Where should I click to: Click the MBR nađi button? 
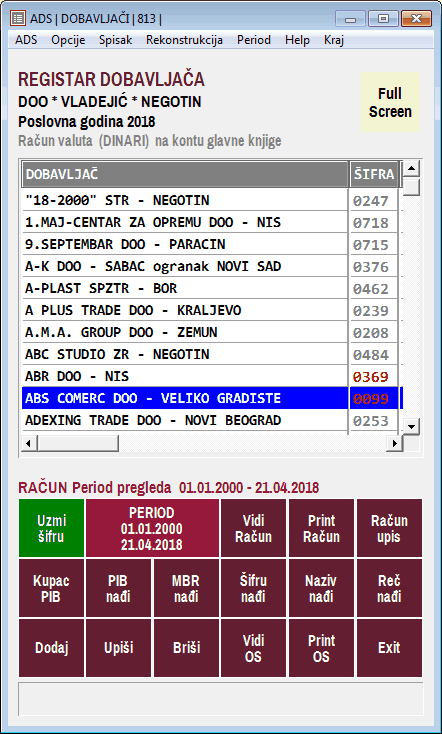[186, 588]
